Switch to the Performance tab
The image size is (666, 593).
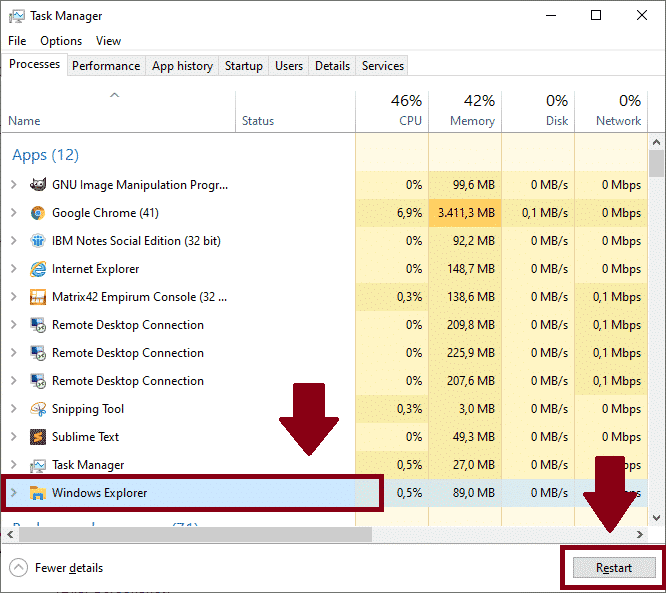[x=106, y=66]
